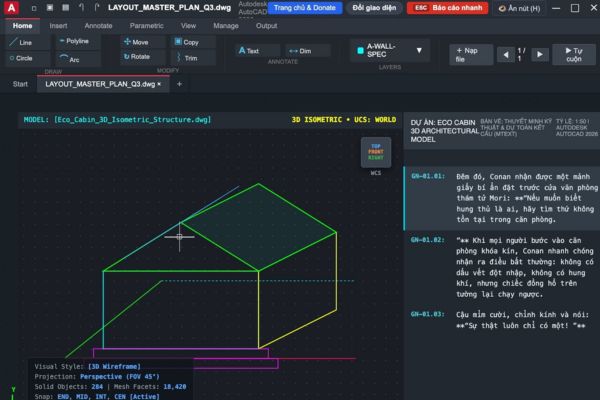Screen dimensions: 600x400
Task: Choose the Text annotation tool
Action: tap(258, 51)
